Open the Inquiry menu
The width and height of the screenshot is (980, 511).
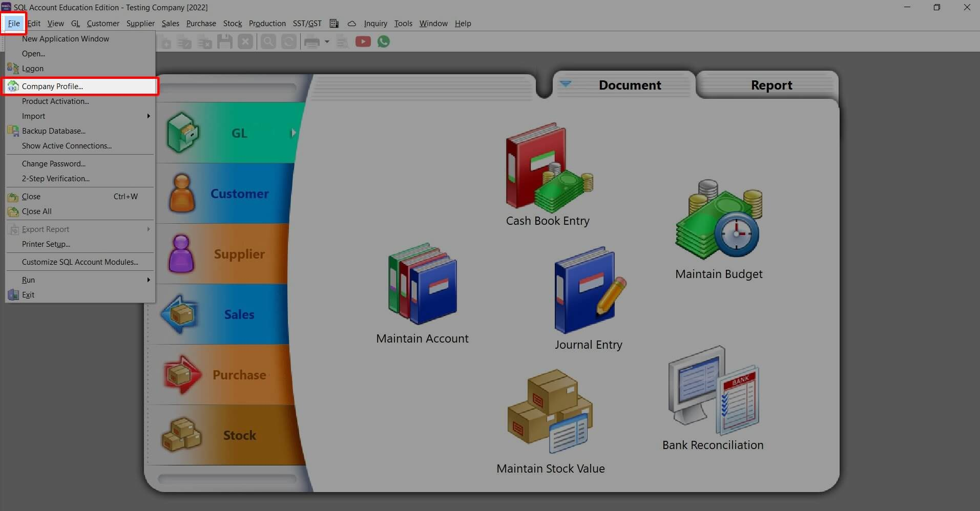click(376, 24)
